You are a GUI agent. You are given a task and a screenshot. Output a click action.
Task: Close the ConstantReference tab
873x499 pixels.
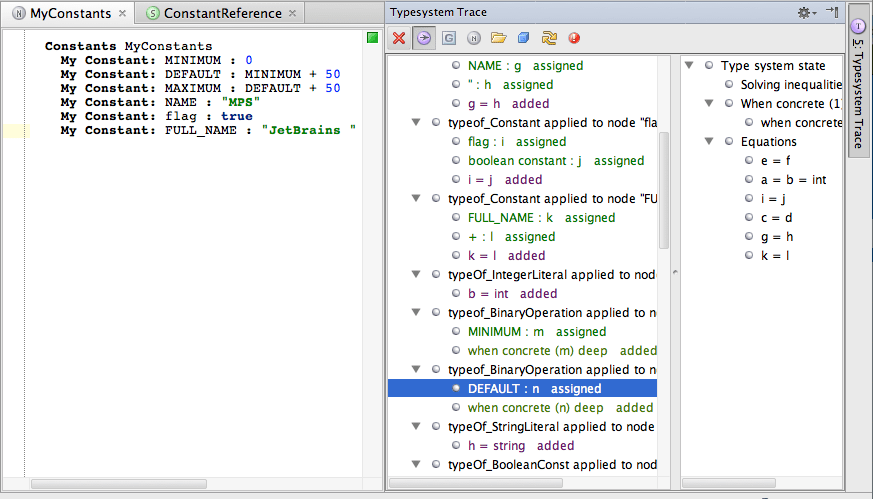(293, 14)
